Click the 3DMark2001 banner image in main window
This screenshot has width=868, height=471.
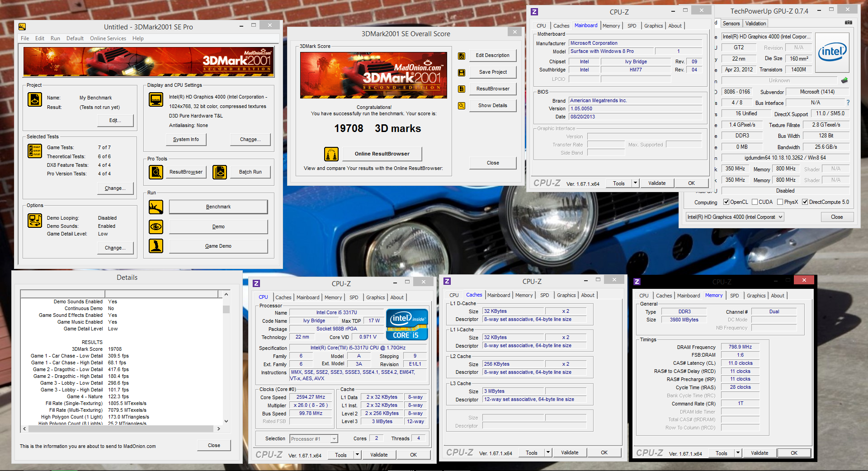click(149, 62)
